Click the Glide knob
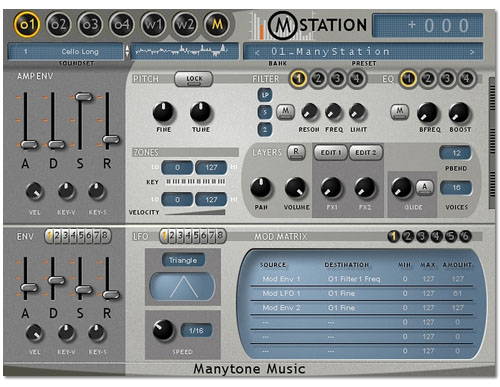The width and height of the screenshot is (500, 387). [401, 188]
